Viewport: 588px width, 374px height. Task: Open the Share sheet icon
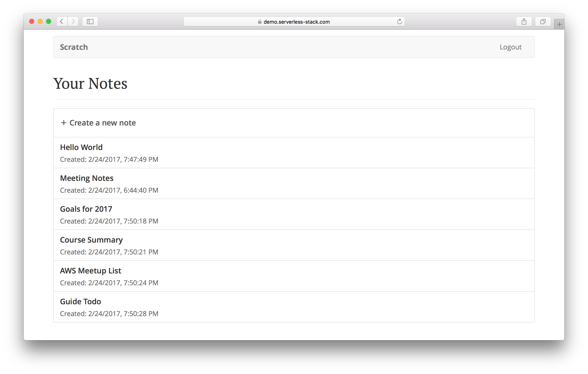tap(524, 22)
